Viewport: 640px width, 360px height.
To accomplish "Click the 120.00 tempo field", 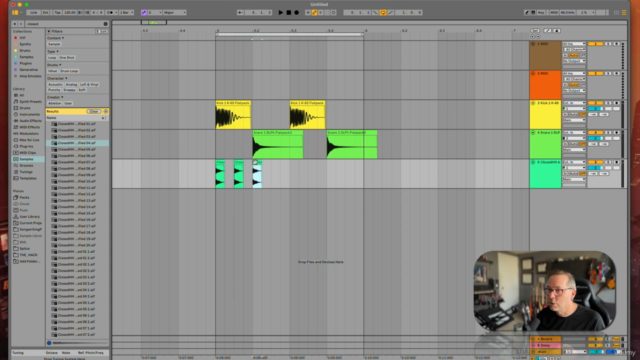I will point(70,13).
